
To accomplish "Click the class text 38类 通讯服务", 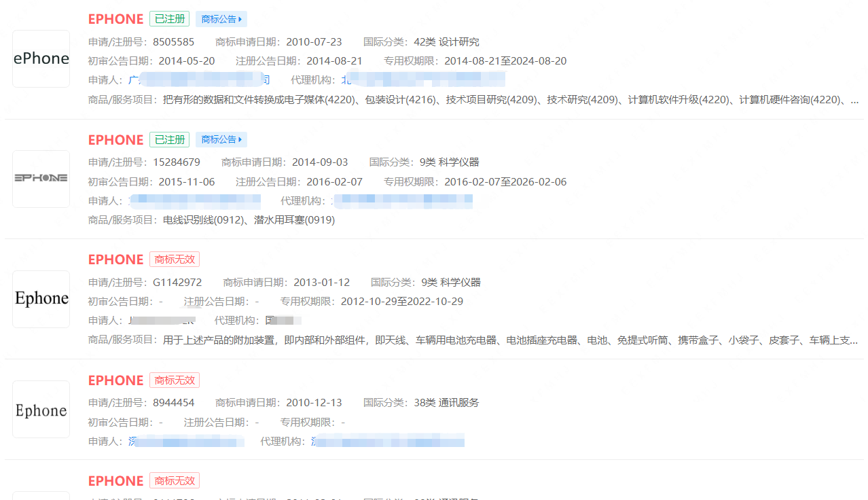I will 446,403.
